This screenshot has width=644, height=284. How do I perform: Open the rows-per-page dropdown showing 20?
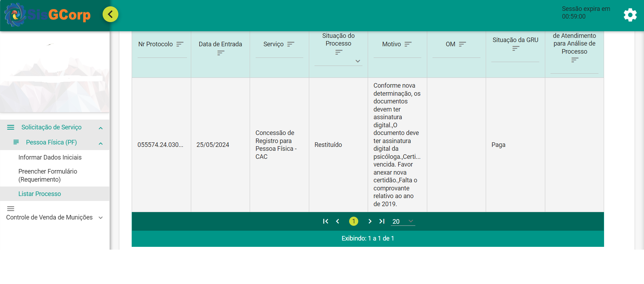click(403, 221)
